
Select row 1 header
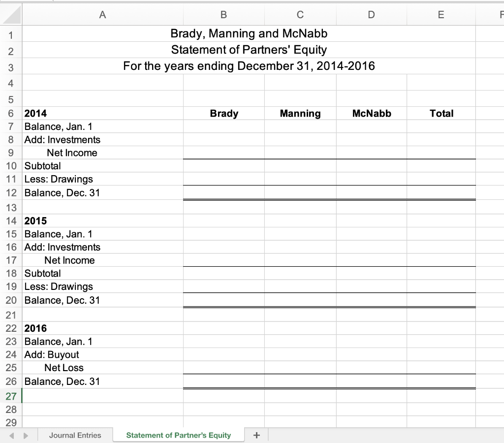point(11,35)
